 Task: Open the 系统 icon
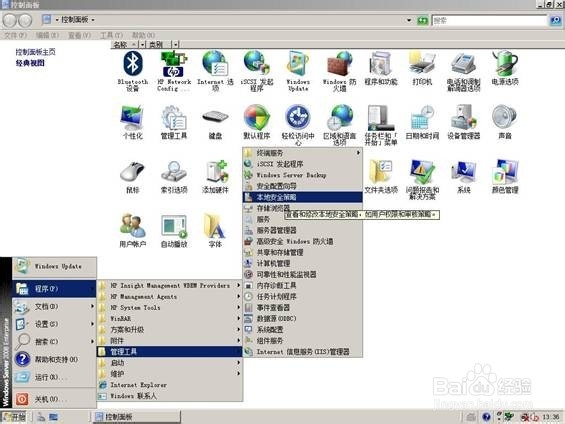click(x=463, y=177)
